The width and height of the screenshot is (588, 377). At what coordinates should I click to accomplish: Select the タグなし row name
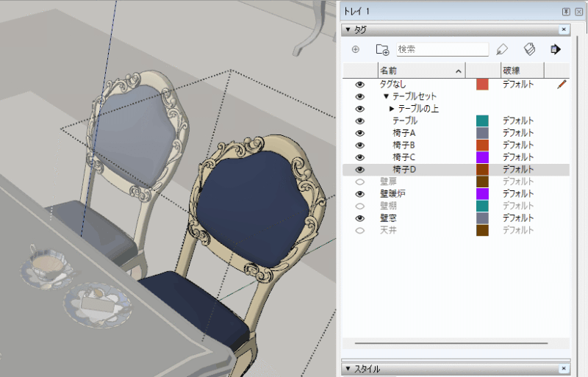coord(393,85)
